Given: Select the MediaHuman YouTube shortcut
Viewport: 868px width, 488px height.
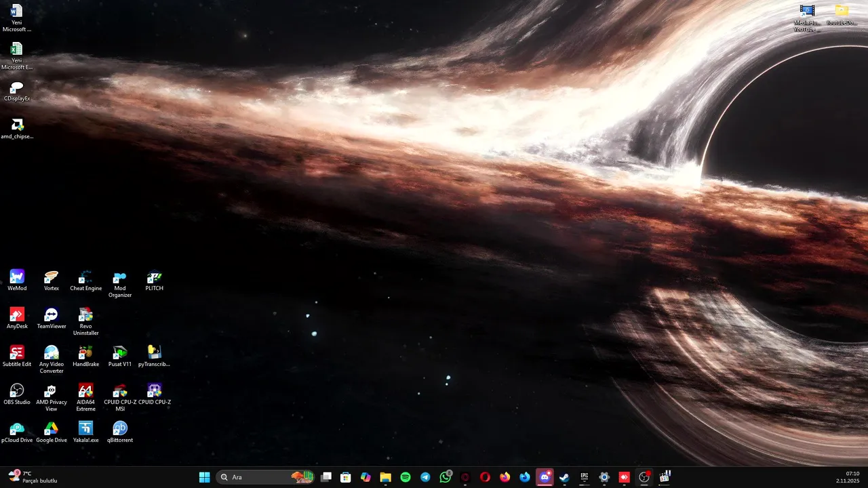Looking at the screenshot, I should (807, 18).
